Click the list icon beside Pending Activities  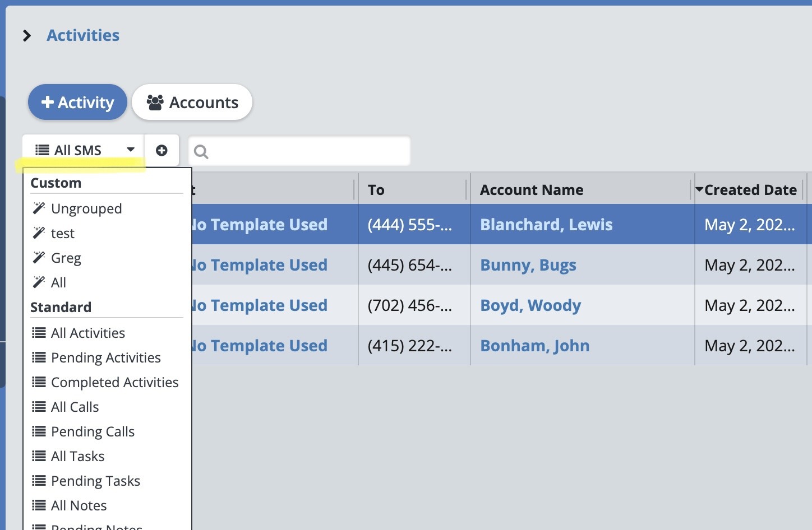pos(39,357)
